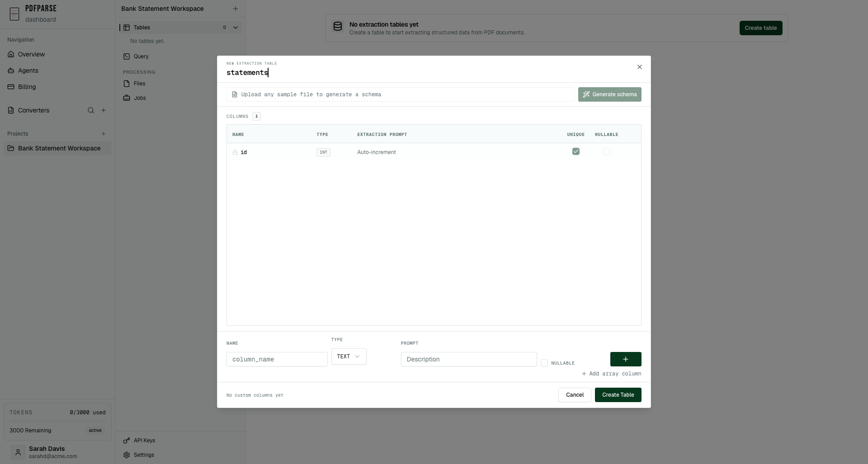Screen dimensions: 868x464
Task: Enable the NULLABLE checkbox for new column
Action: pos(544,363)
